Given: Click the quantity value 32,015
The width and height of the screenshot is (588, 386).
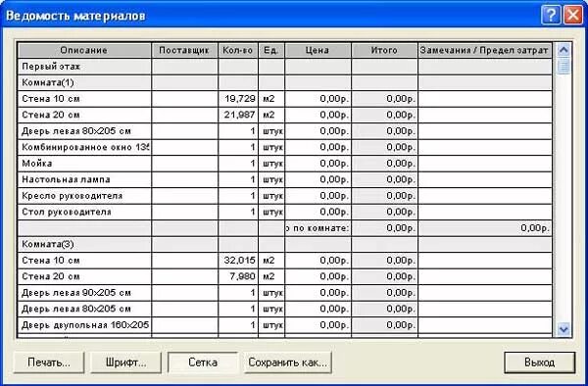Looking at the screenshot, I should click(x=240, y=261).
